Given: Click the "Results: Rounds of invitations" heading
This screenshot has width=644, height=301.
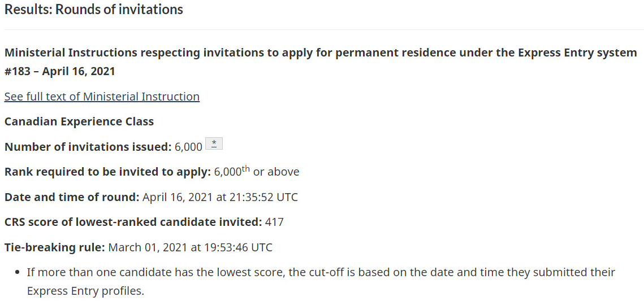Looking at the screenshot, I should click(94, 10).
